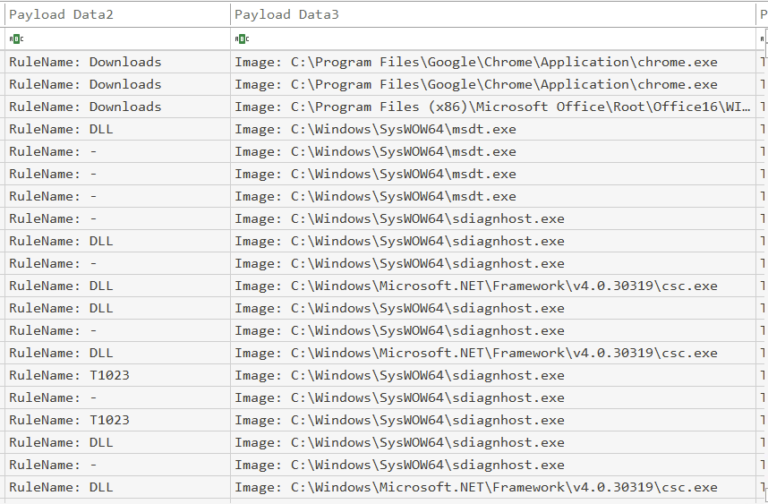Select the first sdiagnhost.exe Image cell
The height and width of the screenshot is (504, 768).
coord(400,219)
